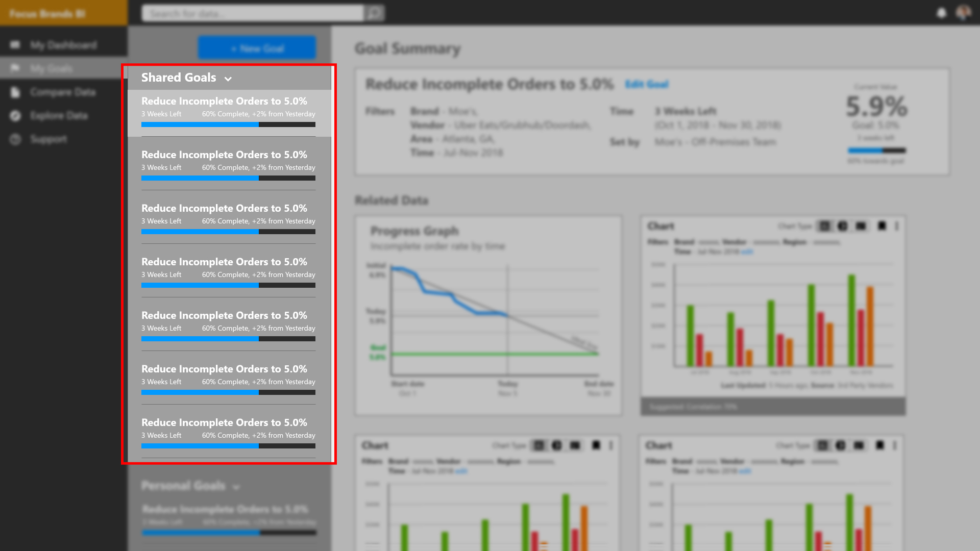
Task: Select pie chart type in the lower-right Chart card
Action: 841,445
